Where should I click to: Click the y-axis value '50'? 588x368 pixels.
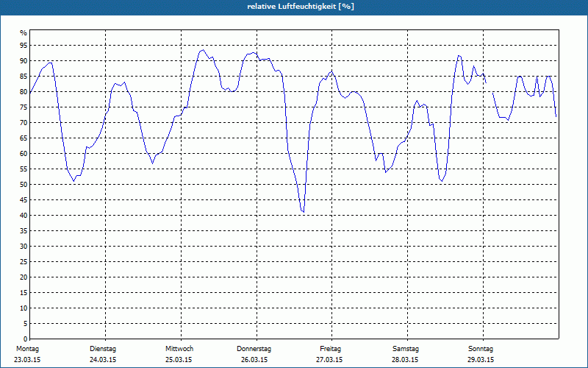(24, 185)
